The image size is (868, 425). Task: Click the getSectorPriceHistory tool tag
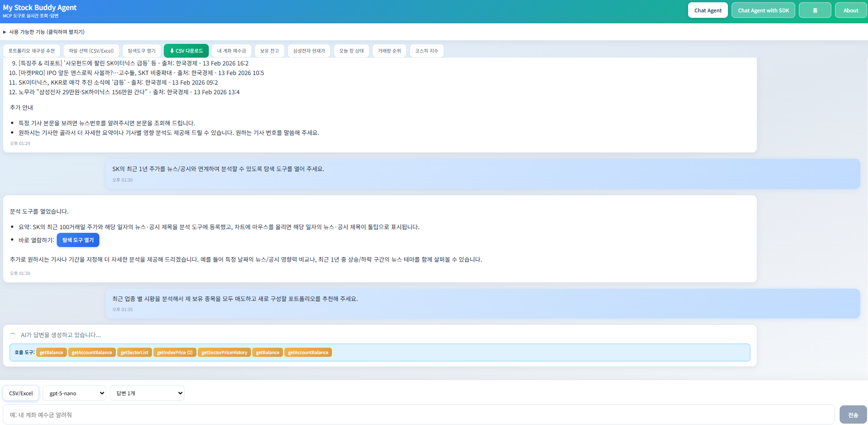224,353
